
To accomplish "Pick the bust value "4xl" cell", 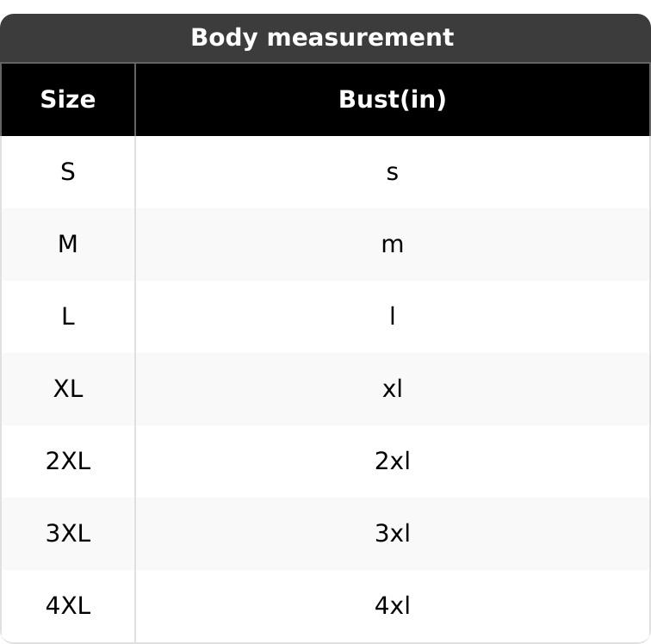I will point(392,606).
